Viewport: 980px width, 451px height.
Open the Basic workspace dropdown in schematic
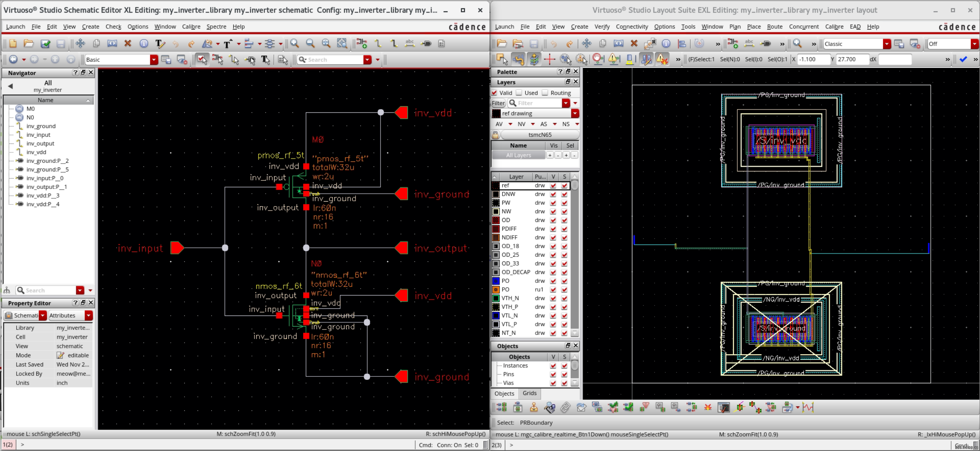(x=154, y=59)
